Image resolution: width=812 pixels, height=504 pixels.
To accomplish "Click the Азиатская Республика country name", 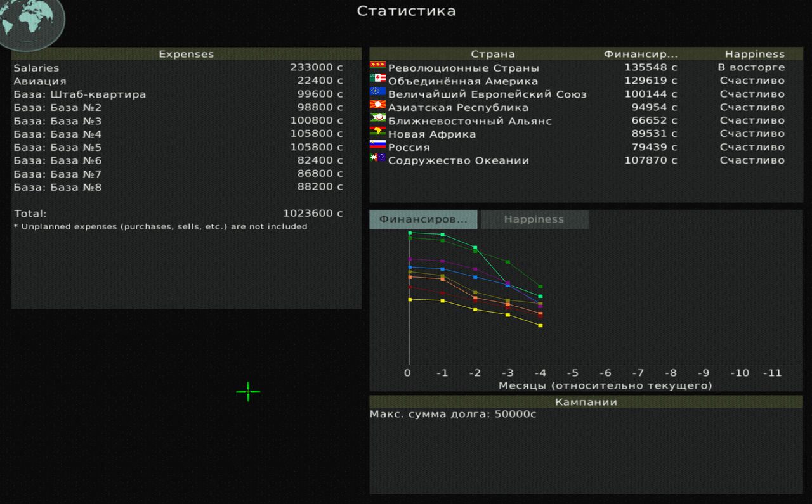I will (x=458, y=108).
